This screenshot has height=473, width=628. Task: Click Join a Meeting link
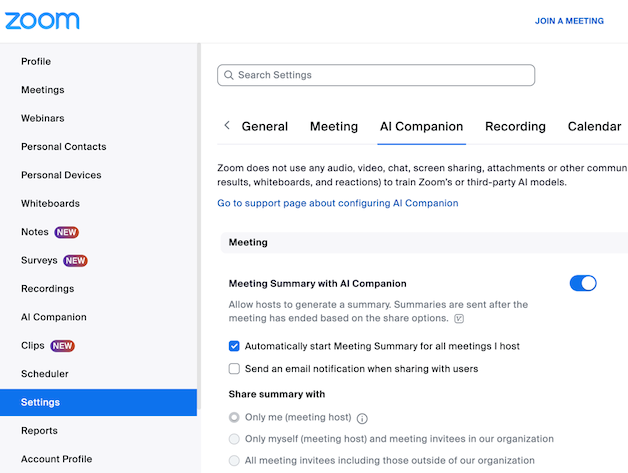point(569,21)
